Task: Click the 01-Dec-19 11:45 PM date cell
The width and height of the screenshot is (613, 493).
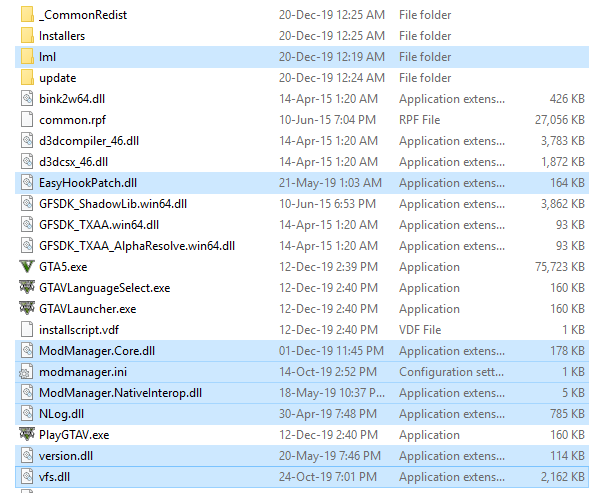Action: click(331, 351)
